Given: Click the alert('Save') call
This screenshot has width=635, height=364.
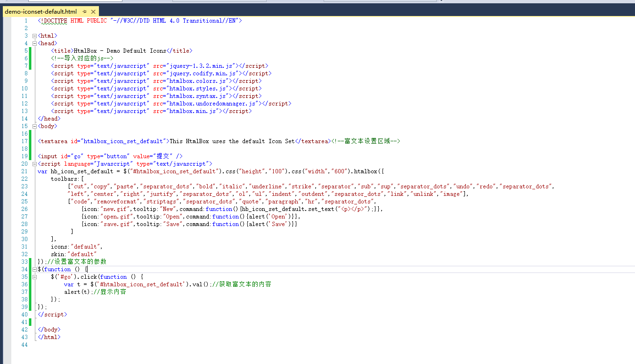Looking at the screenshot, I should click(269, 224).
